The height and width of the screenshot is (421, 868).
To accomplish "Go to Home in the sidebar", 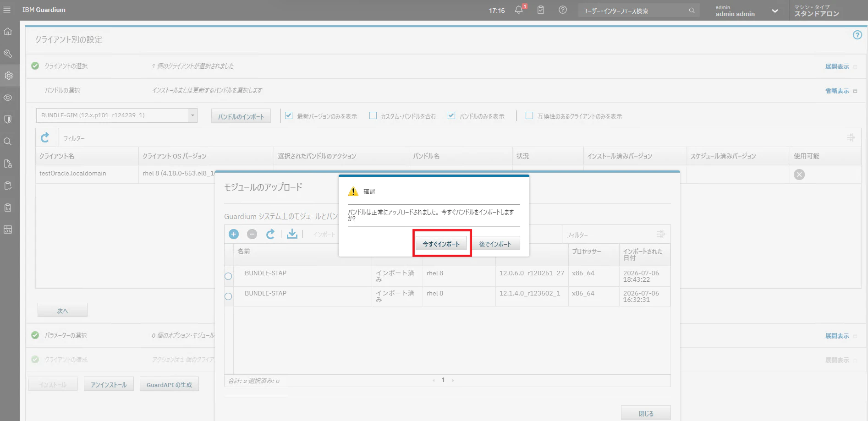I will click(8, 32).
